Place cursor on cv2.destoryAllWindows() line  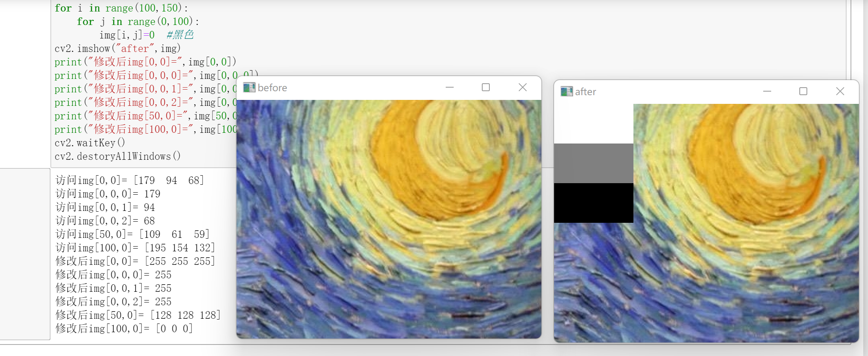(117, 156)
